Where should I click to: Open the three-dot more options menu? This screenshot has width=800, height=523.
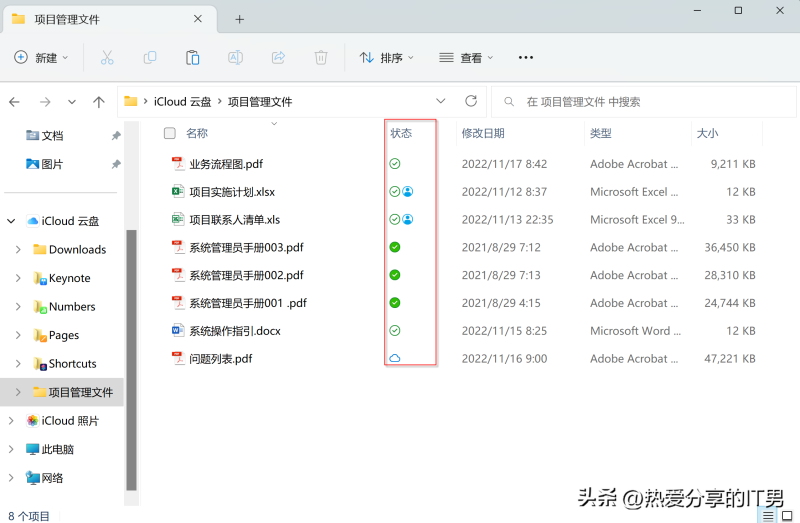pos(526,58)
